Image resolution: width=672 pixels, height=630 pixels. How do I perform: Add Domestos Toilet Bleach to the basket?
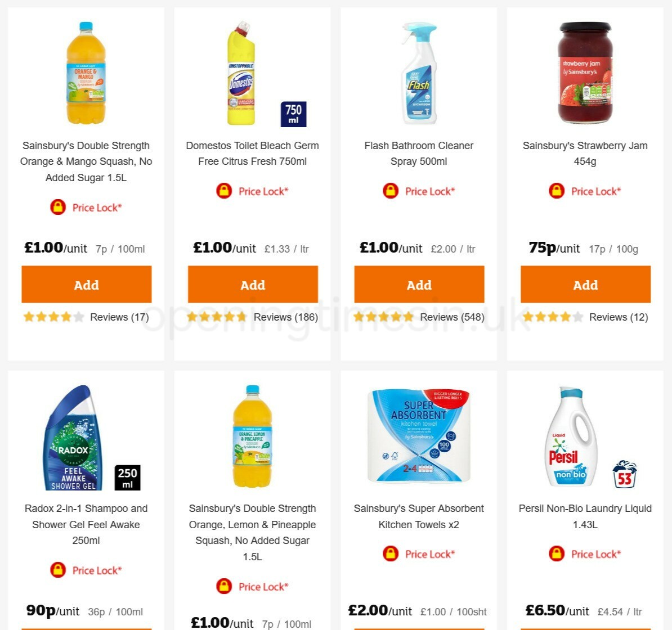(x=252, y=285)
